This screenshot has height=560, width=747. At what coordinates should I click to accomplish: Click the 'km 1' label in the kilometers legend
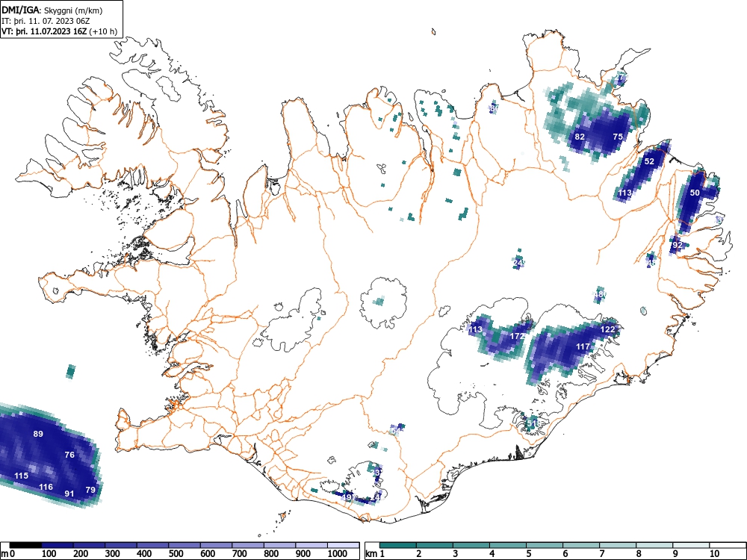click(x=376, y=554)
